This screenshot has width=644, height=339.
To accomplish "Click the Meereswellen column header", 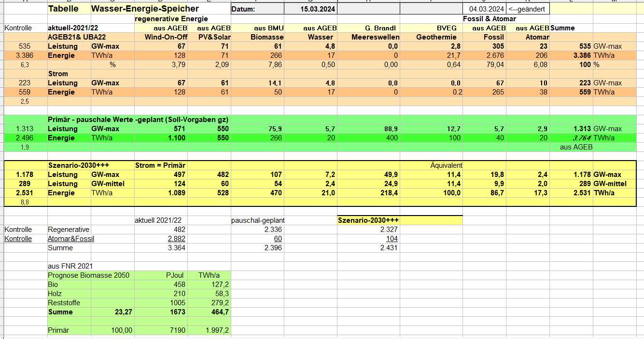I will pyautogui.click(x=375, y=37).
